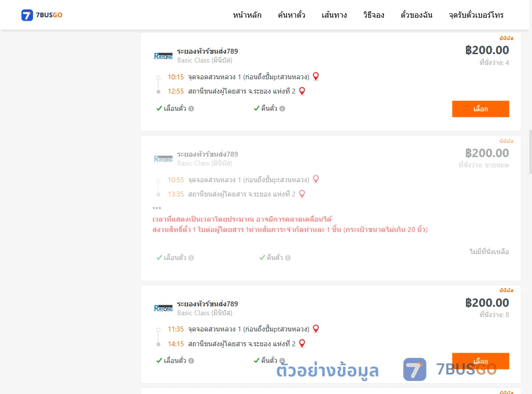This screenshot has height=394, width=532.
Task: Click the map pin for the 10:15 departure stop
Action: click(x=316, y=76)
